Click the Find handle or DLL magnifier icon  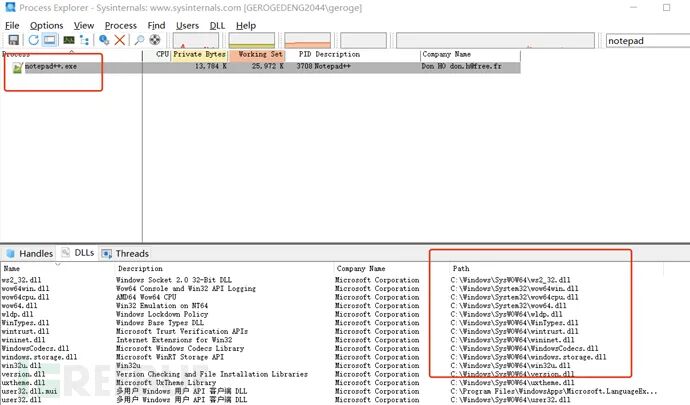pos(139,40)
